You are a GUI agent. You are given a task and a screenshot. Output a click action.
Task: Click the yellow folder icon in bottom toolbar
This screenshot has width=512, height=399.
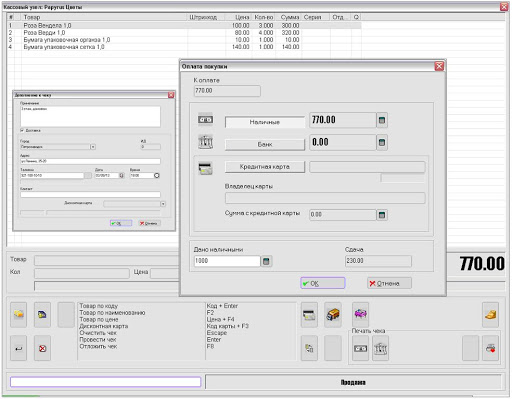pos(19,314)
